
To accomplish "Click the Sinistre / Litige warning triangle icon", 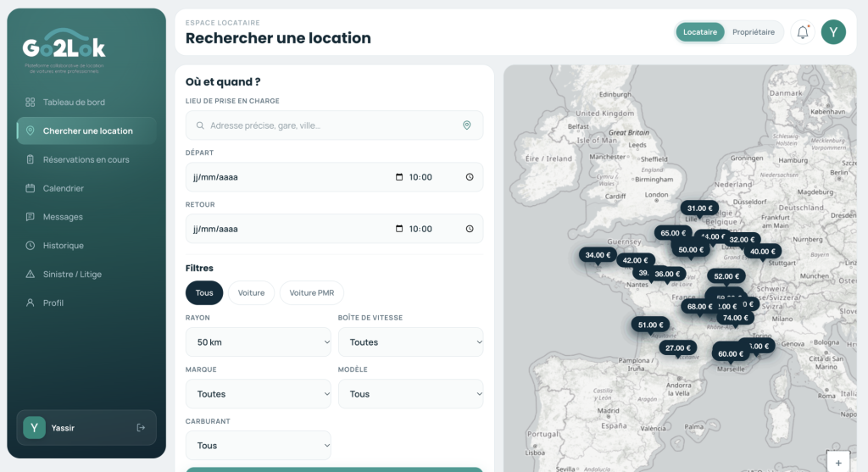I will point(31,274).
